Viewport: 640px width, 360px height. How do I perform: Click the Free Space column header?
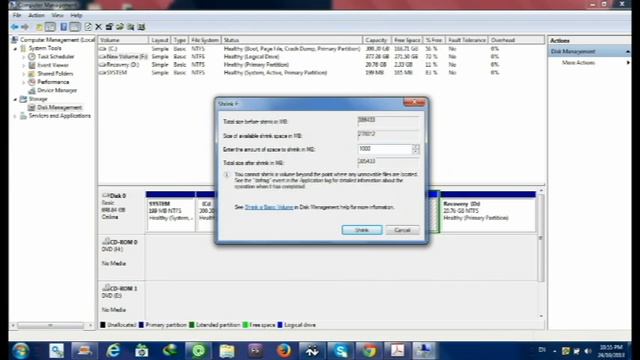click(x=407, y=40)
